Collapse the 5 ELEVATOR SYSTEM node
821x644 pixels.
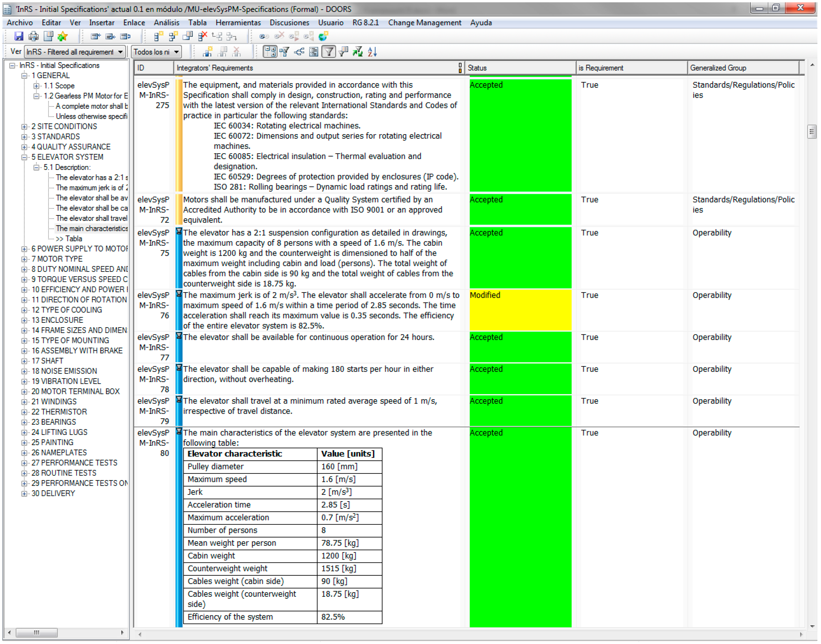point(25,157)
